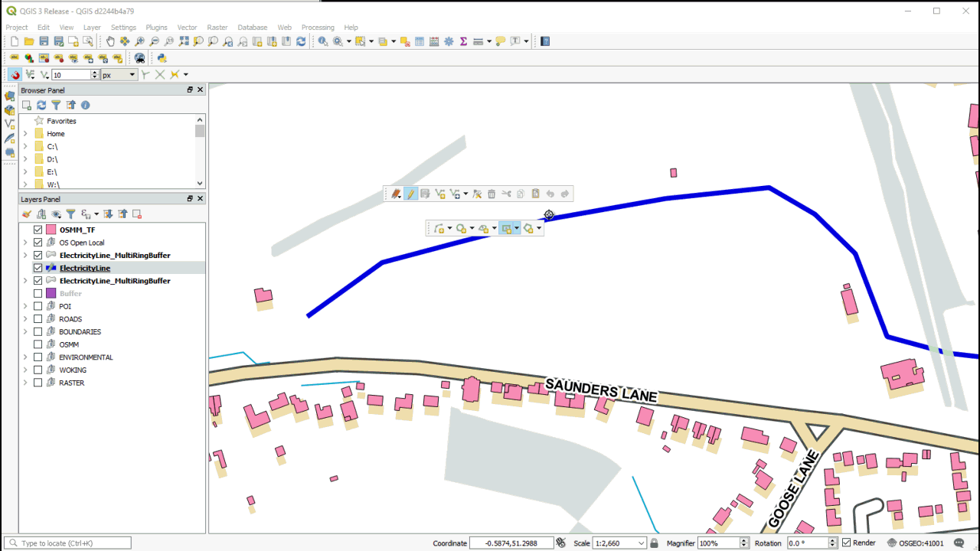Close the Browser Panel
Image resolution: width=980 pixels, height=551 pixels.
click(x=201, y=90)
